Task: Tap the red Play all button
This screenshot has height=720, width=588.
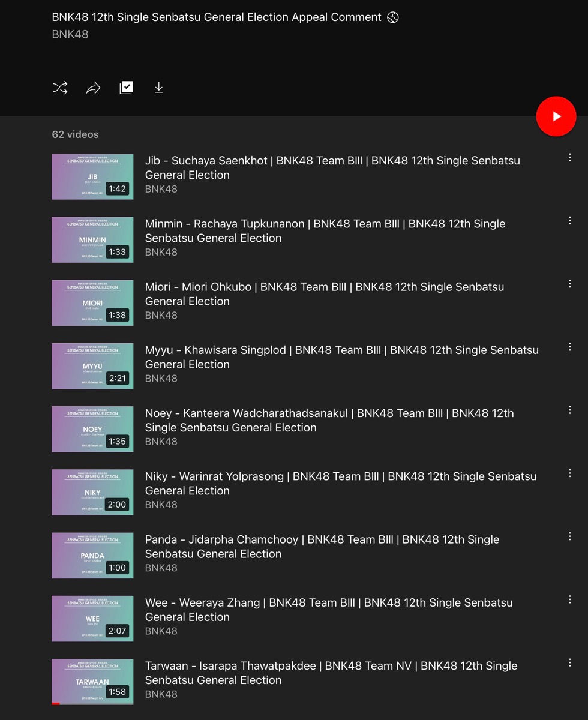Action: click(x=556, y=116)
